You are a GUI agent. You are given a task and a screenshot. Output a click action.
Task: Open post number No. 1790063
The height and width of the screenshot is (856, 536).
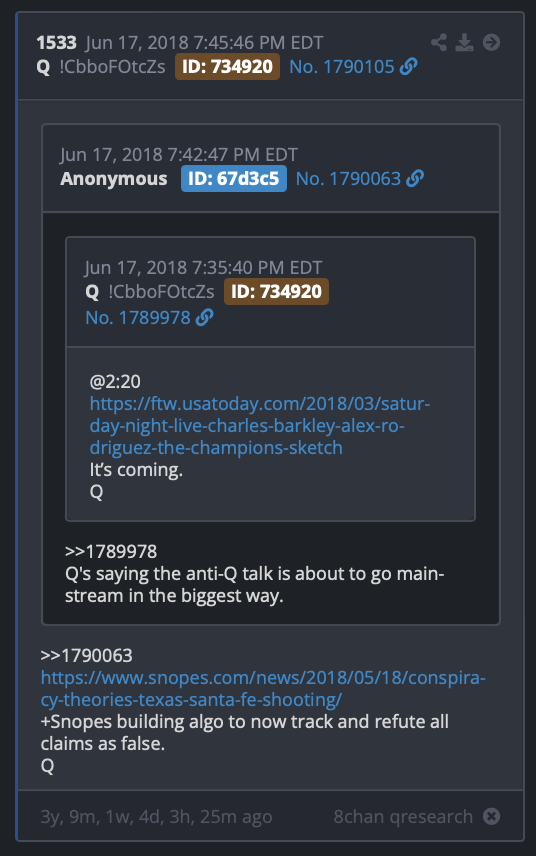tap(348, 179)
